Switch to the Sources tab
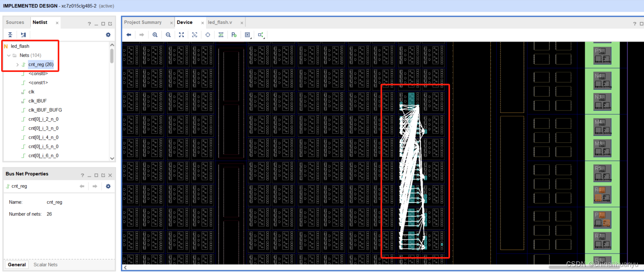The height and width of the screenshot is (272, 644). point(15,22)
